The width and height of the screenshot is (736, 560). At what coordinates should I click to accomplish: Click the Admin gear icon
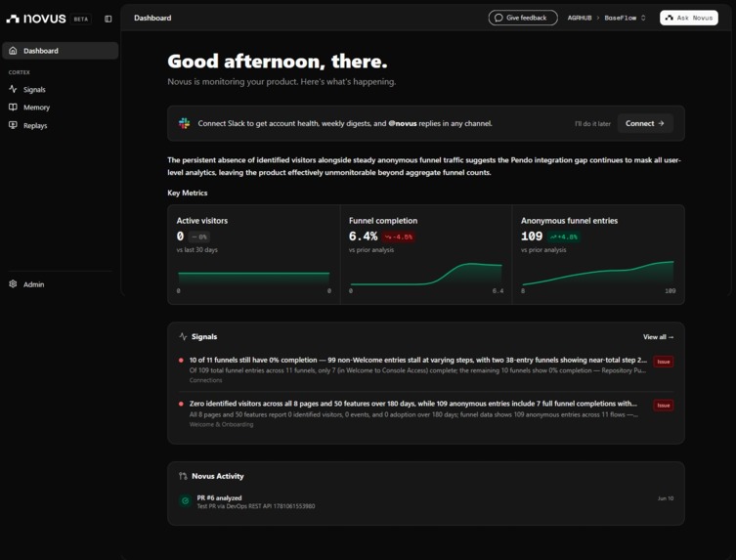(x=13, y=284)
